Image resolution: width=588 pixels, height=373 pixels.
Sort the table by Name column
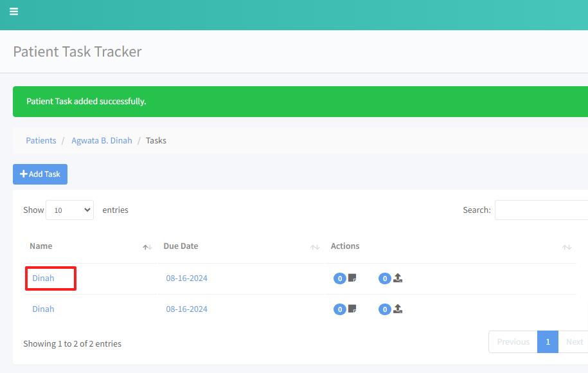coord(147,247)
